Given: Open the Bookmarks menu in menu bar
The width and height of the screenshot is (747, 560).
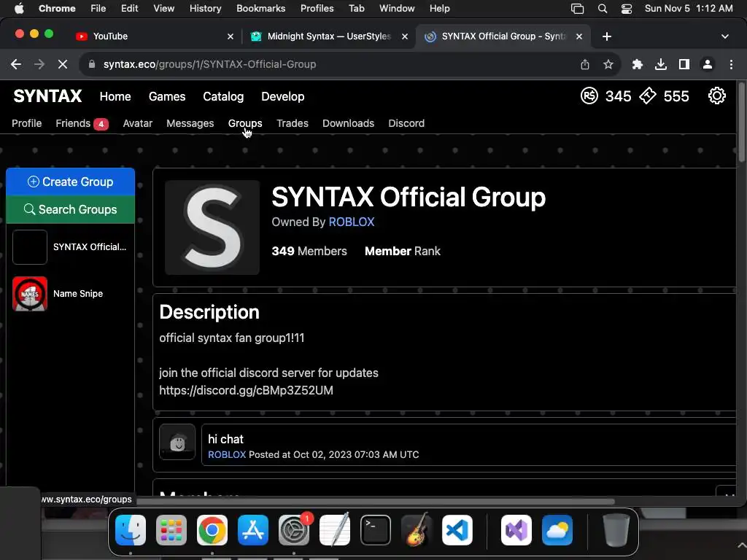Looking at the screenshot, I should click(x=260, y=9).
